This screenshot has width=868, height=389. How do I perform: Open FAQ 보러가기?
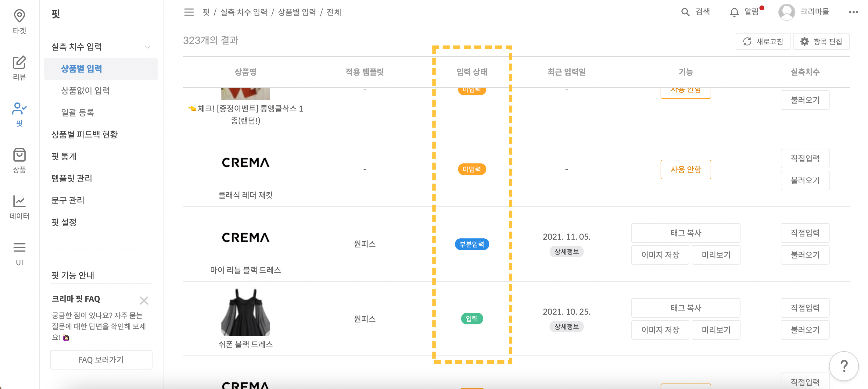[101, 359]
